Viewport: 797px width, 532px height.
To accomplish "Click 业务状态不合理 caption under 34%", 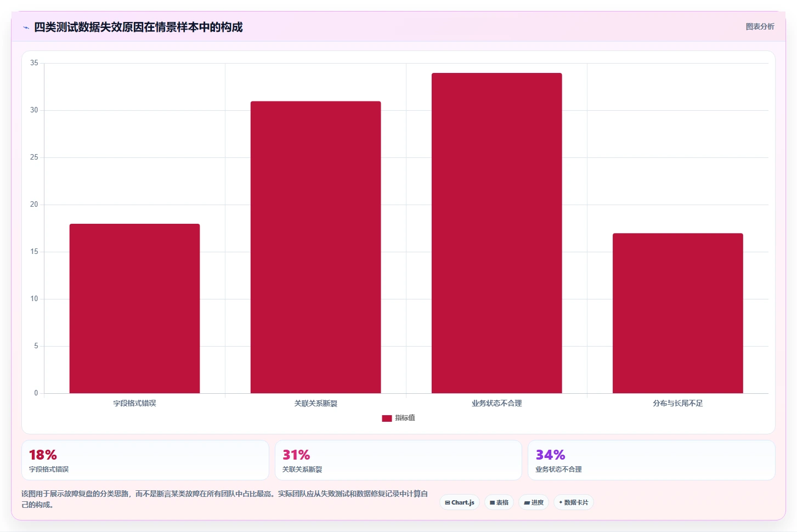I will coord(558,469).
